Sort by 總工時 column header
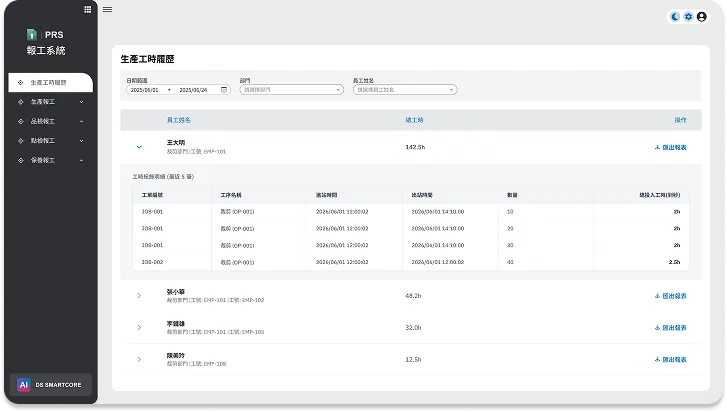The width and height of the screenshot is (727, 412). point(415,120)
